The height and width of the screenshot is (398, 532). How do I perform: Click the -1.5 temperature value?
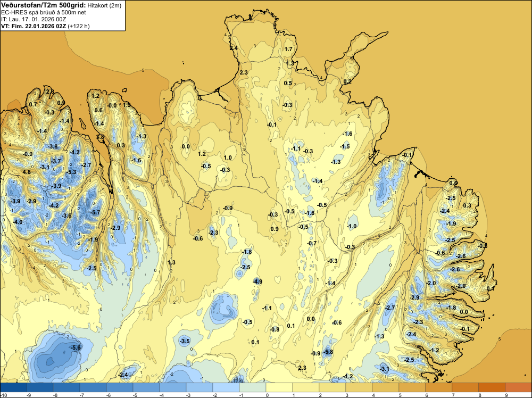[345, 146]
